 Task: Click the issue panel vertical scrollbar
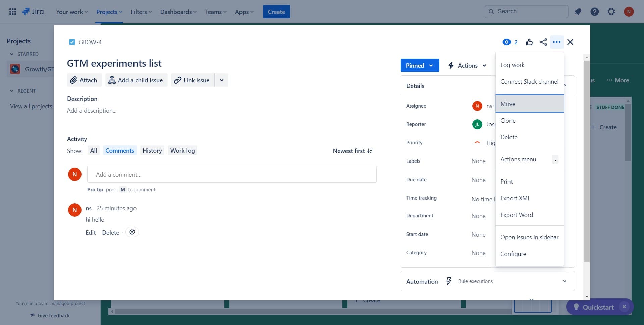pos(586,161)
